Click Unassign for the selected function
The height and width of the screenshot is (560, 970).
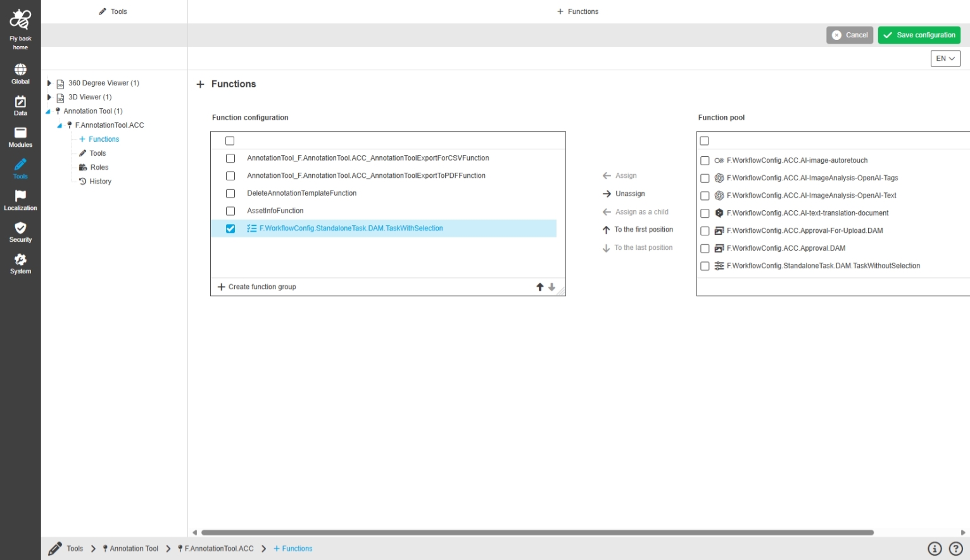624,194
